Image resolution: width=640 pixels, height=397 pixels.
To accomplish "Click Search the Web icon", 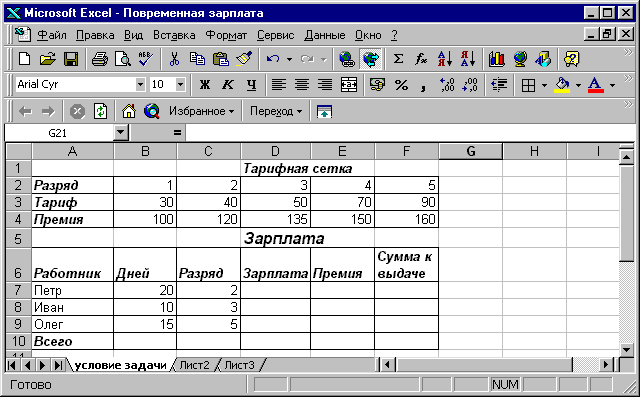I will coord(151,111).
